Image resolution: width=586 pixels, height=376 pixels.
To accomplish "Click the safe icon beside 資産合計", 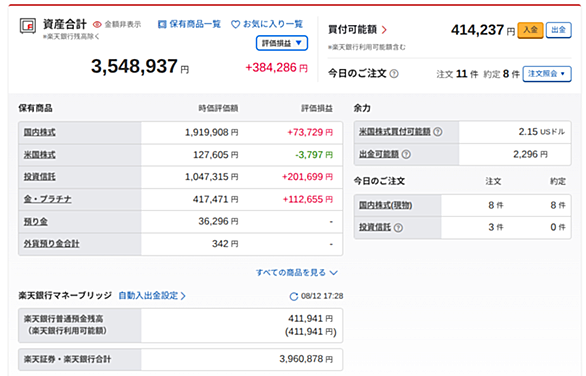I will pyautogui.click(x=28, y=26).
